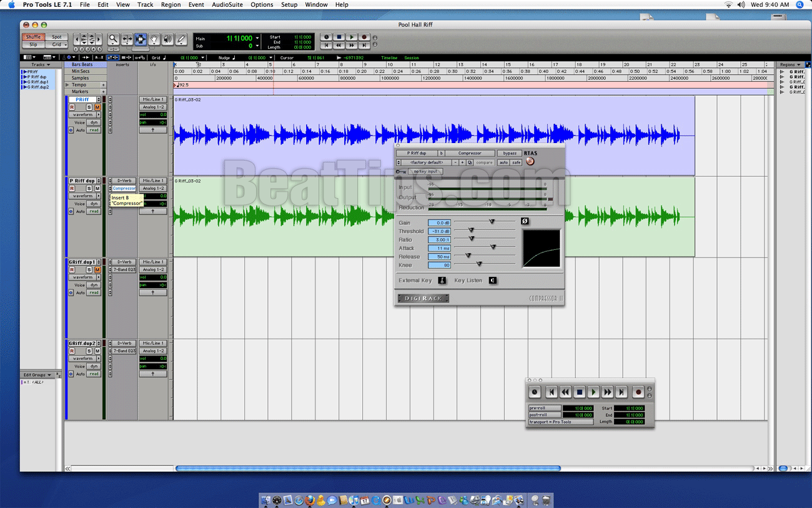This screenshot has width=812, height=508.
Task: Click the no key input button
Action: (425, 171)
